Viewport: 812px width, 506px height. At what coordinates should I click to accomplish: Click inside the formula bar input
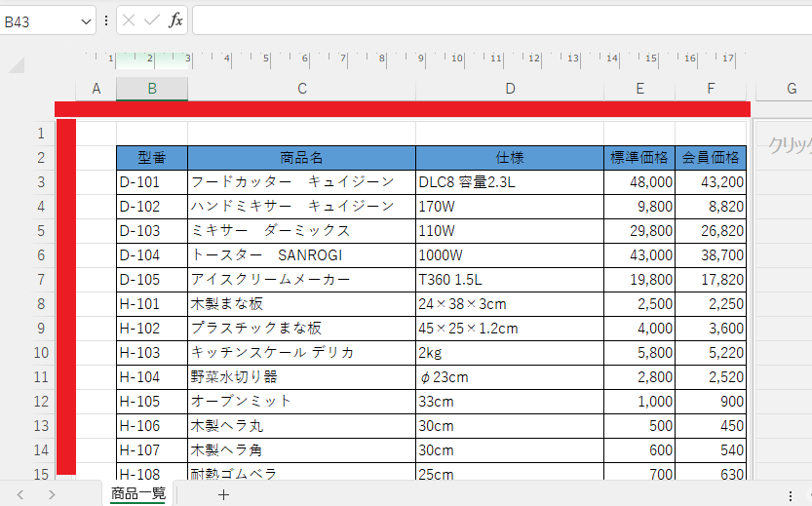pyautogui.click(x=487, y=20)
